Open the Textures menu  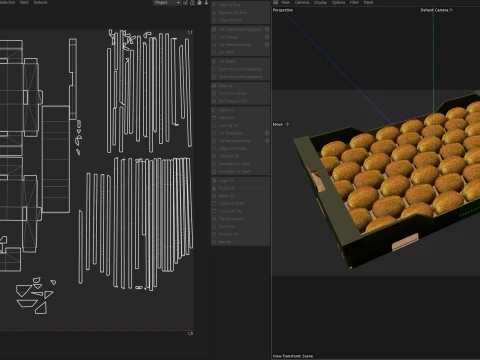40,2
